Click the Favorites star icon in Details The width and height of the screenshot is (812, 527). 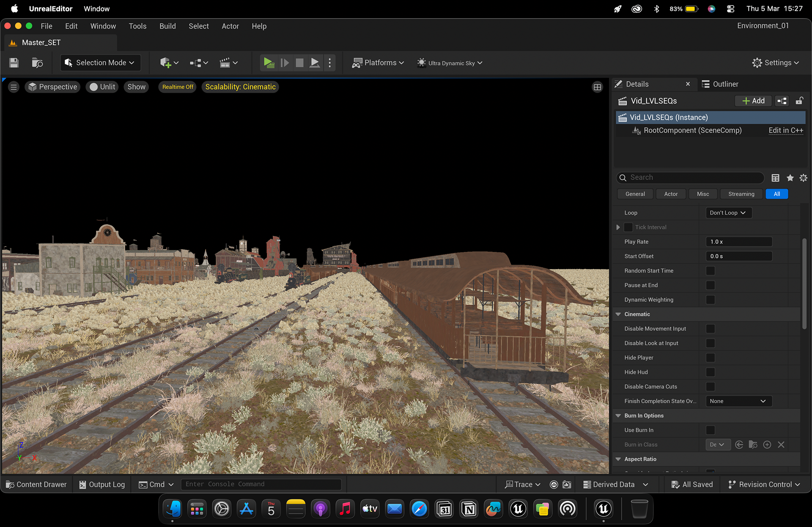pos(790,178)
